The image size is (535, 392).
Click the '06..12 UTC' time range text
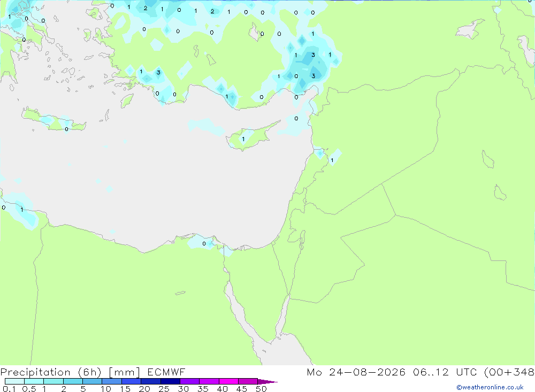click(x=446, y=372)
